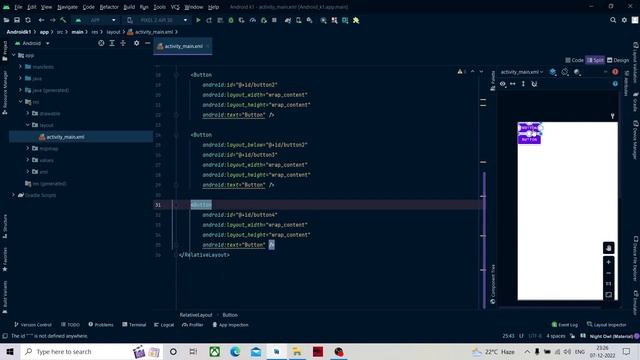Open the Problems tool window
Screen dimensions: 640x360
click(101, 325)
